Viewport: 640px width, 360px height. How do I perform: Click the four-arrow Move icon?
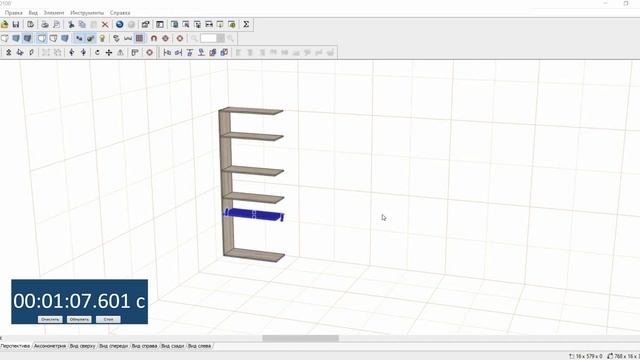[109, 52]
